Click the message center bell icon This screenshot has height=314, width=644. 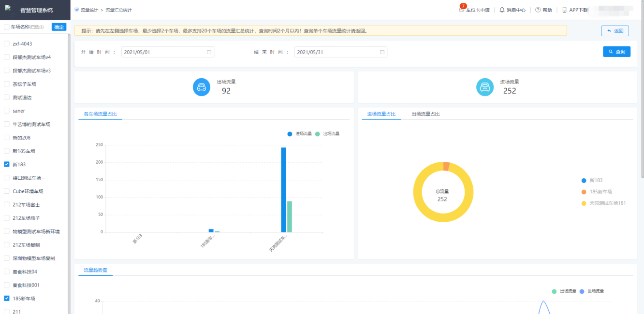[502, 10]
